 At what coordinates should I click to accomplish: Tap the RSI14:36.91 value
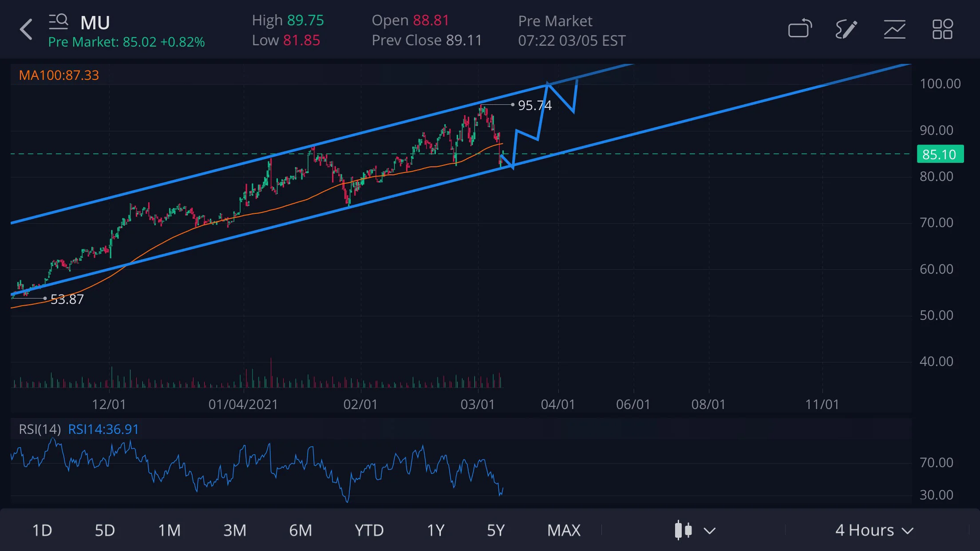point(103,429)
